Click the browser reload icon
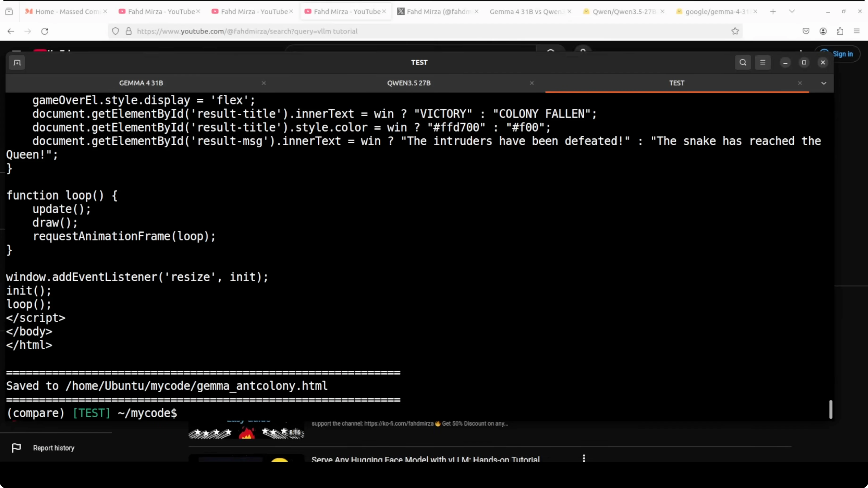 45,31
